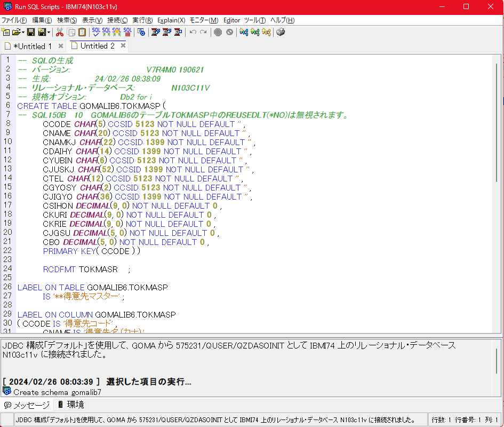
Task: Open the ツール(T) menu
Action: coord(255,20)
